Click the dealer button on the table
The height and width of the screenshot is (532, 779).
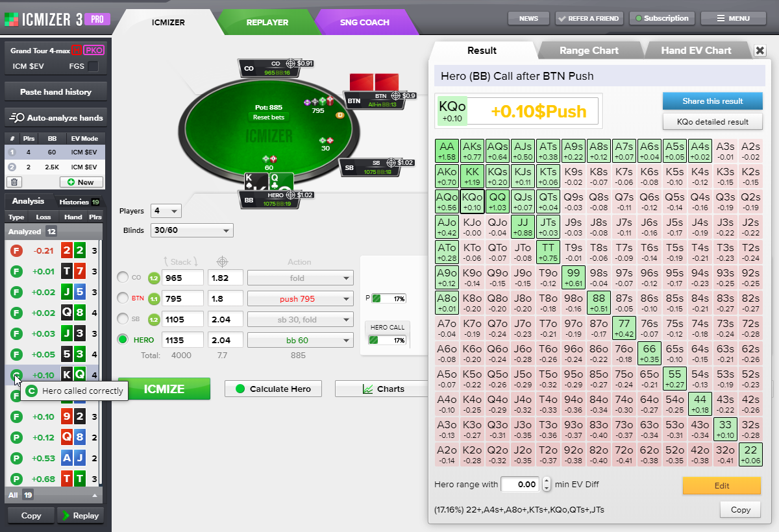click(340, 115)
